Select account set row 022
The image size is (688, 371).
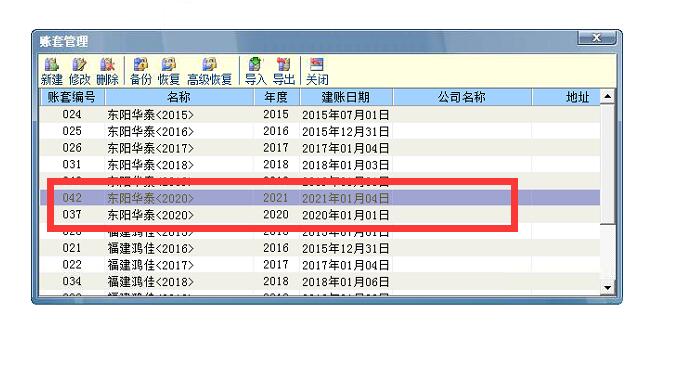point(319,264)
